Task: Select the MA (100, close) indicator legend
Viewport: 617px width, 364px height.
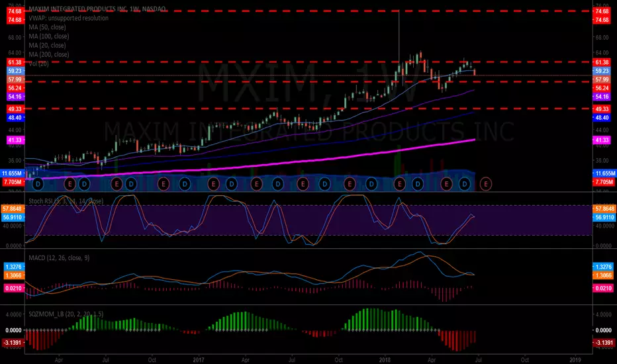Action: coord(49,36)
